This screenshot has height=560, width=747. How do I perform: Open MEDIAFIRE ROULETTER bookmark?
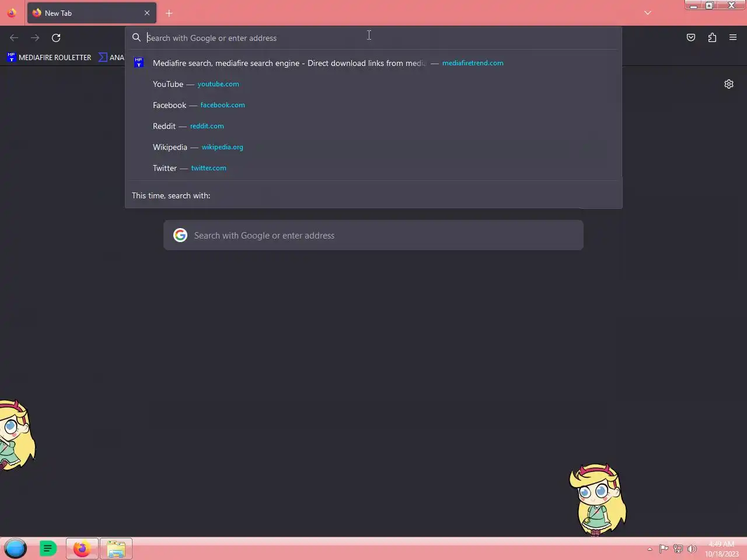pyautogui.click(x=50, y=57)
